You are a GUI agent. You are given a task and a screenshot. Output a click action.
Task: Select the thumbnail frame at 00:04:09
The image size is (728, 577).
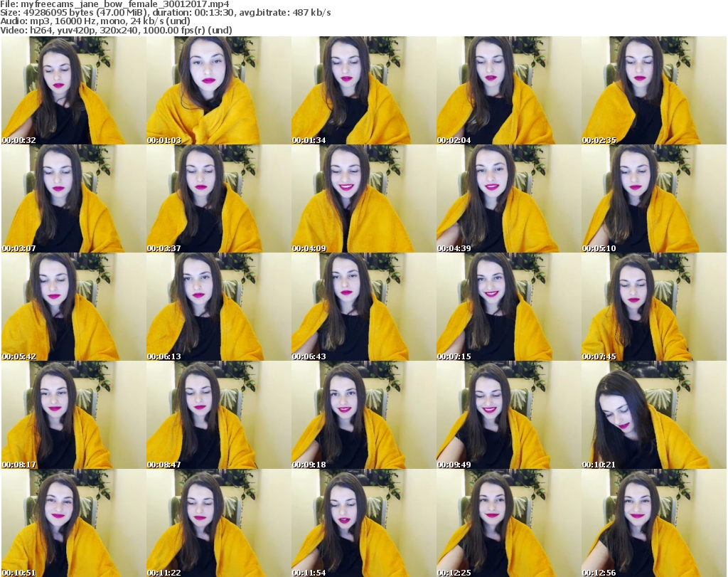[x=363, y=198]
